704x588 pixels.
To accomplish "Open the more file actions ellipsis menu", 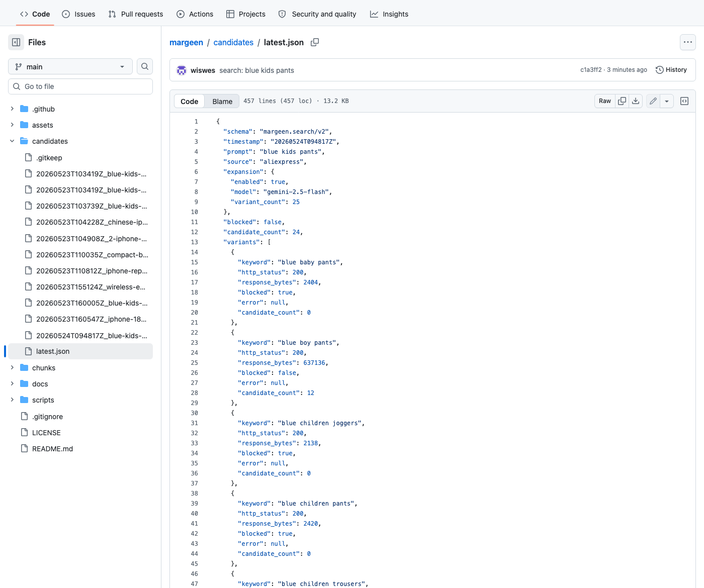I will click(688, 42).
